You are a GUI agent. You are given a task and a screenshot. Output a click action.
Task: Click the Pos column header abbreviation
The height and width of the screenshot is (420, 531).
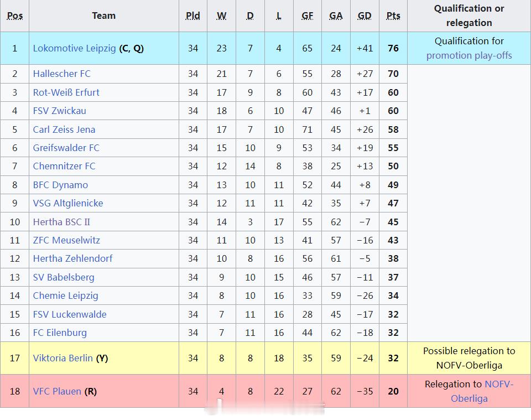click(15, 16)
